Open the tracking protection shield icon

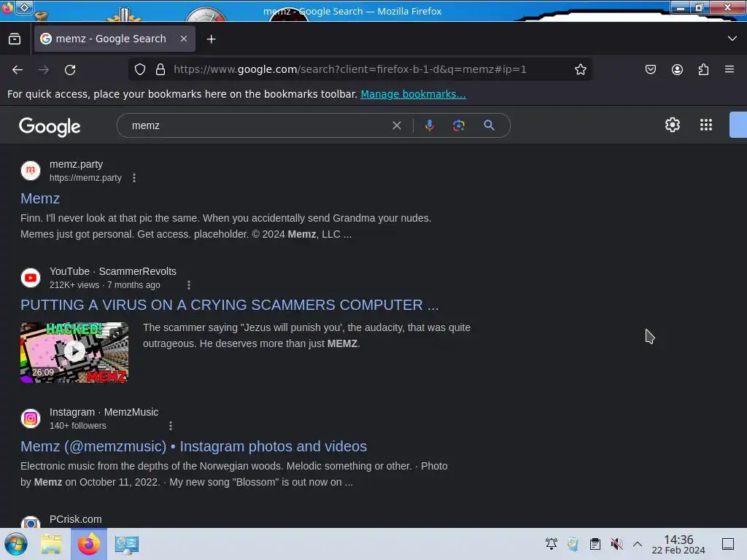coord(139,69)
